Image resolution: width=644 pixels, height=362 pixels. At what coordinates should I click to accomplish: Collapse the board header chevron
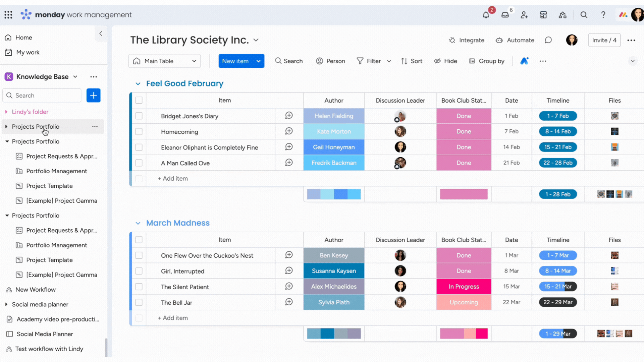(x=633, y=61)
